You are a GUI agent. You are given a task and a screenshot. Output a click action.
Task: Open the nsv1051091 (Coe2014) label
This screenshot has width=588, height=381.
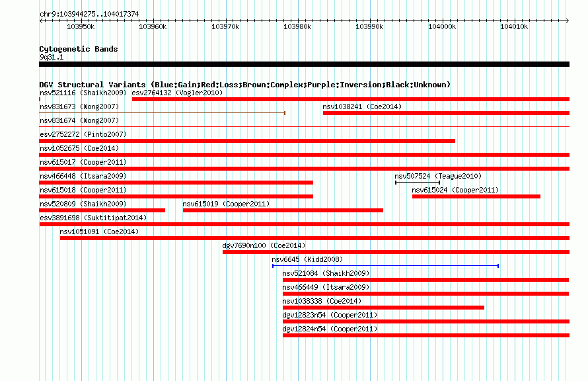pos(99,232)
